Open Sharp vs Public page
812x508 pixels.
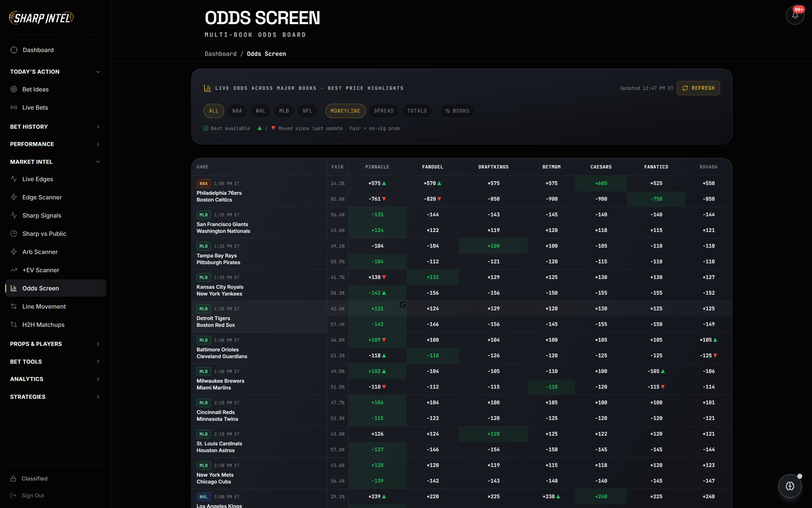(55, 233)
